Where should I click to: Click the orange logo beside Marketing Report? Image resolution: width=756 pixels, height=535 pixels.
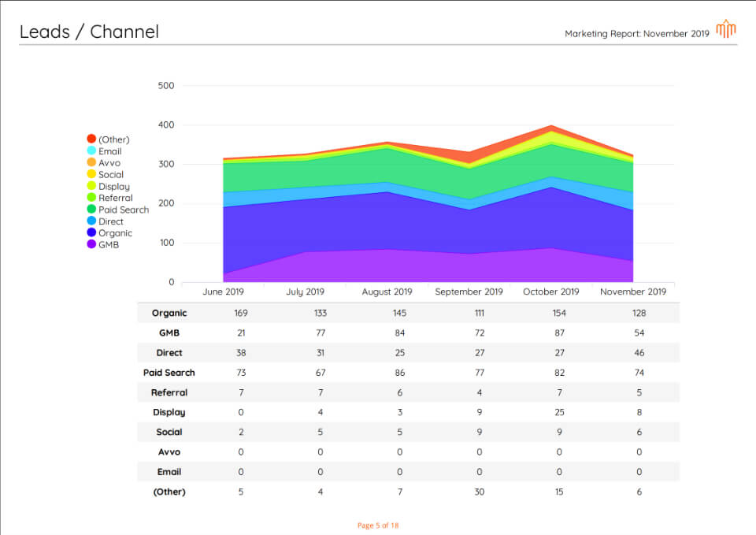click(725, 28)
